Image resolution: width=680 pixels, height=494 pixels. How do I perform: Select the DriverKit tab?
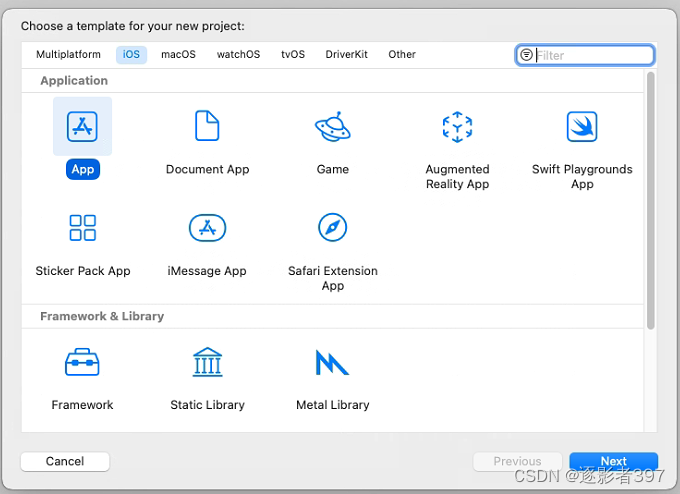point(347,55)
